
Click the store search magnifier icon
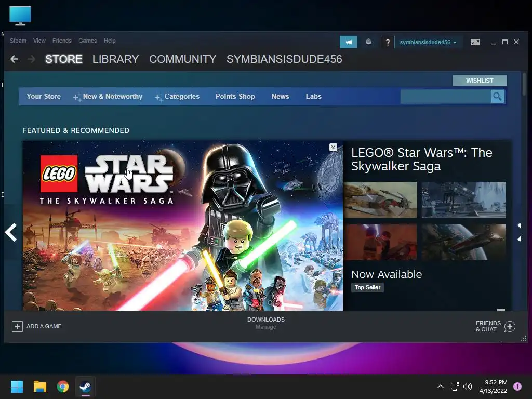[497, 97]
